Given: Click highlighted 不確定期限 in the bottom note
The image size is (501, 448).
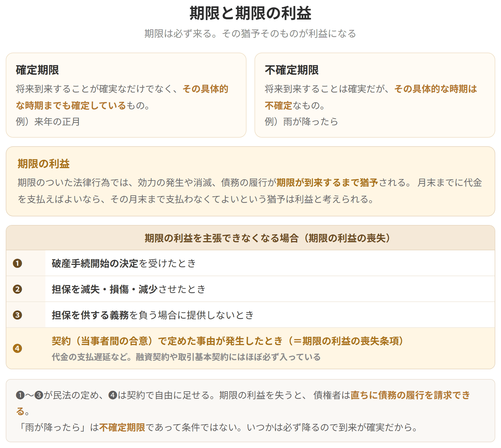Looking at the screenshot, I should [122, 427].
